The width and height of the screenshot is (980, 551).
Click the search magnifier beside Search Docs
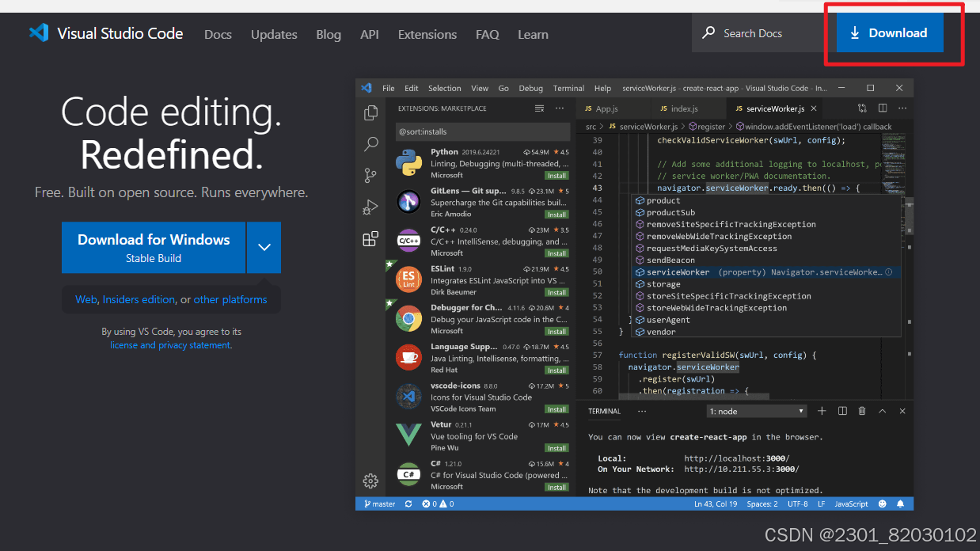pos(708,33)
